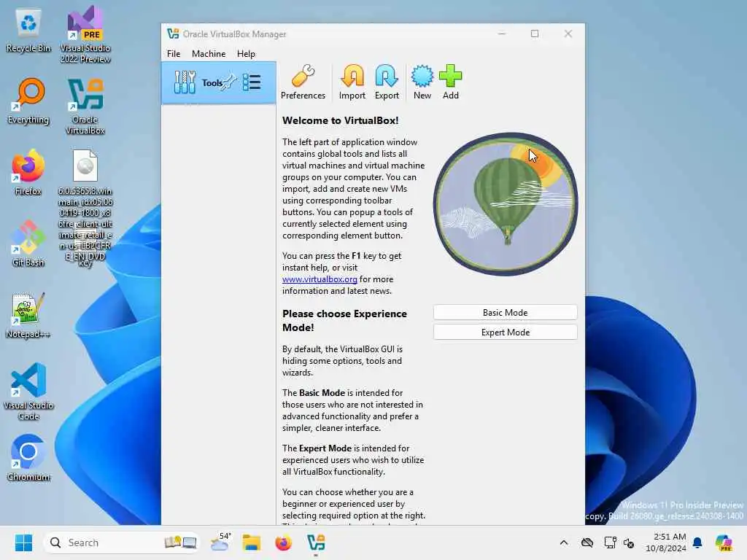Open the Help menu
Viewport: 747px width, 560px height.
click(246, 54)
